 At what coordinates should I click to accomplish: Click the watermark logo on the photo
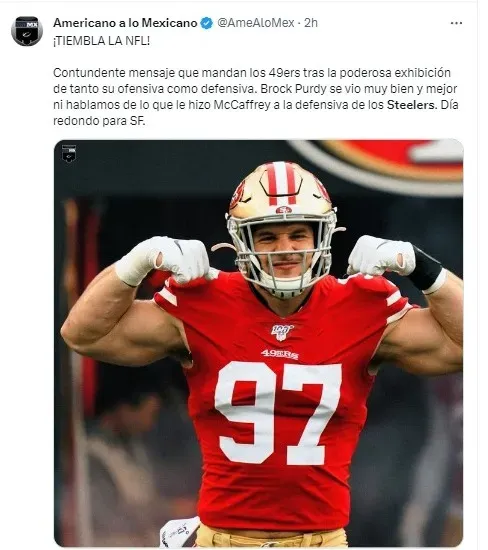click(69, 153)
